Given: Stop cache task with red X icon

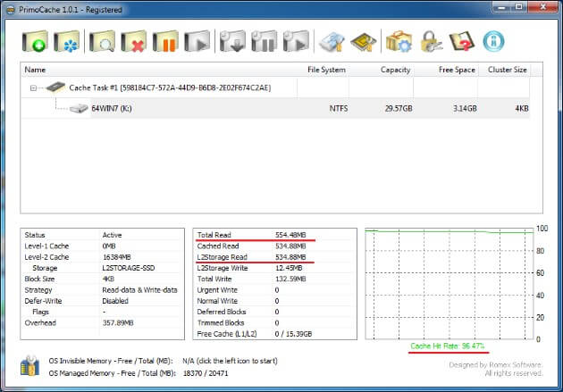Looking at the screenshot, I should coord(133,41).
